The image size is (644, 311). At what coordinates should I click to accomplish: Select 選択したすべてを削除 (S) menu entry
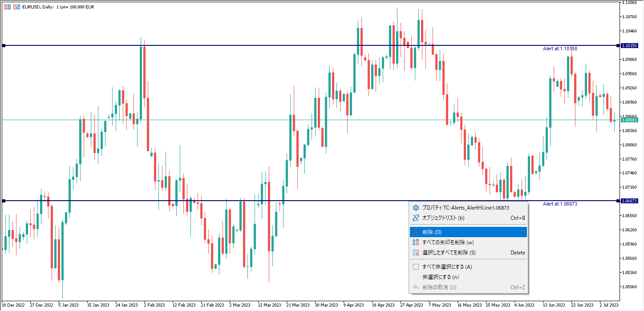(x=468, y=253)
